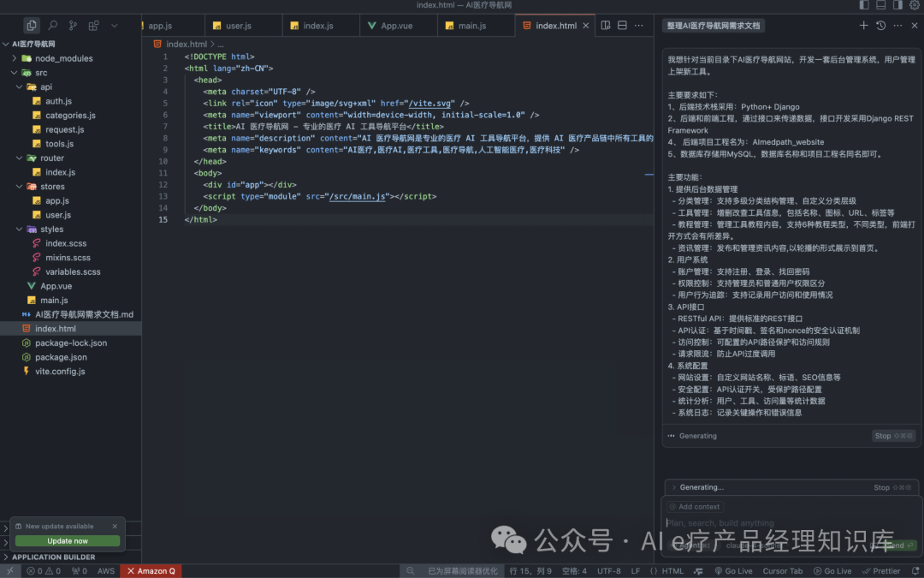
Task: Open ports forwarded indicator in status bar
Action: point(79,571)
